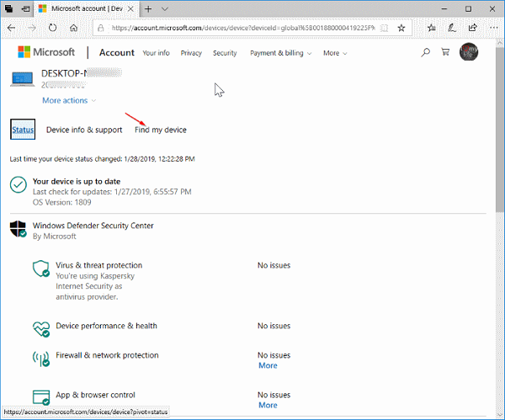Open the search magnifier icon on Microsoft header
Screen dimensions: 505x420
tap(426, 52)
